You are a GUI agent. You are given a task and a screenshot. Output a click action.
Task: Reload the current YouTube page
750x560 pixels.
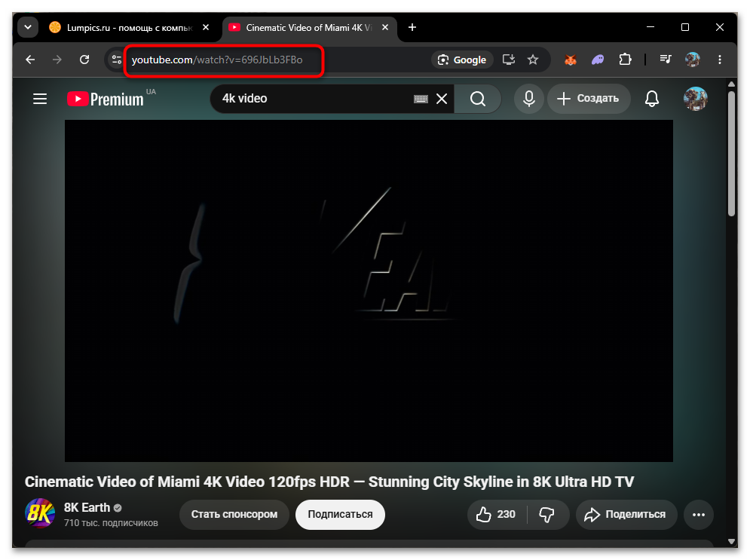(84, 60)
